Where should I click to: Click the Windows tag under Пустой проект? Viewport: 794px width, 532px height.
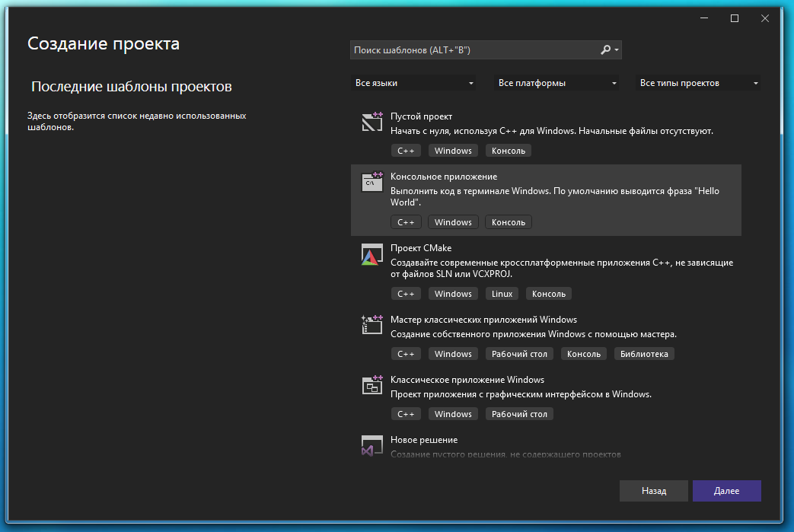pos(453,151)
